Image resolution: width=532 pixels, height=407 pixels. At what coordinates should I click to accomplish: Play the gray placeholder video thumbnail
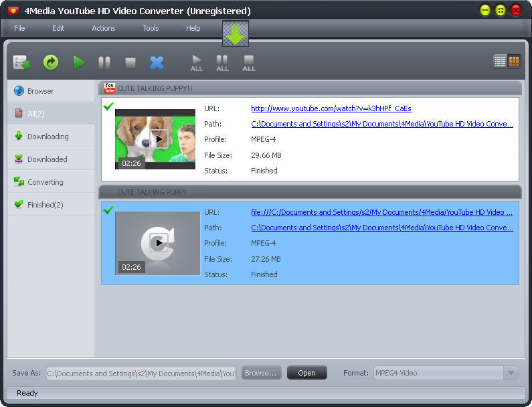pyautogui.click(x=159, y=243)
